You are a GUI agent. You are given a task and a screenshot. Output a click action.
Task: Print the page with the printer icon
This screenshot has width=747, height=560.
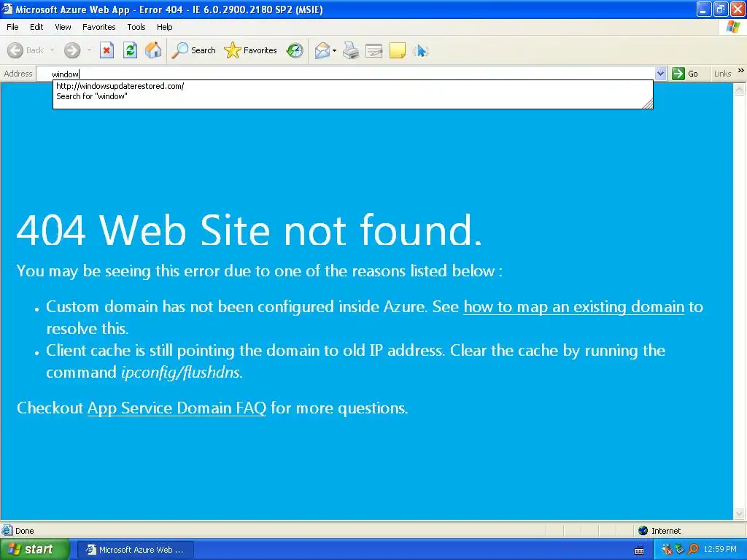[351, 50]
